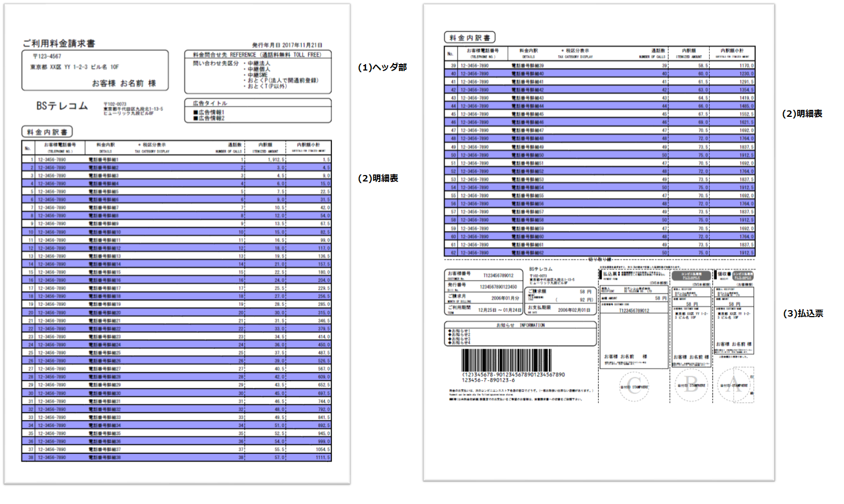844x504 pixels.
Task: Click お客様 お名前 様 in first page address box
Action: click(x=123, y=83)
